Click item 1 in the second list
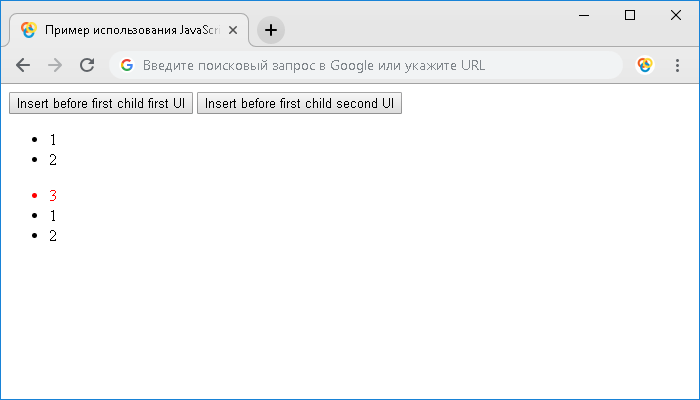 coord(53,216)
